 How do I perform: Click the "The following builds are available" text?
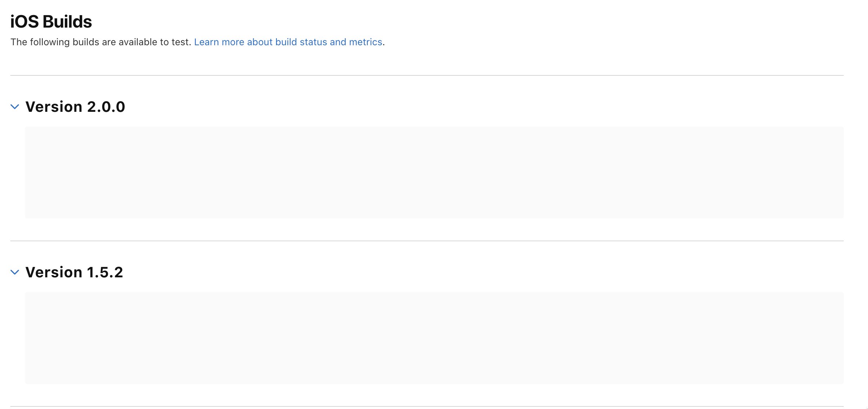(100, 42)
